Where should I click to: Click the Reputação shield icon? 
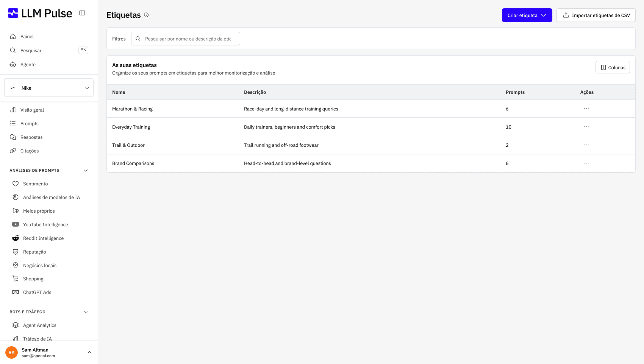pyautogui.click(x=16, y=252)
